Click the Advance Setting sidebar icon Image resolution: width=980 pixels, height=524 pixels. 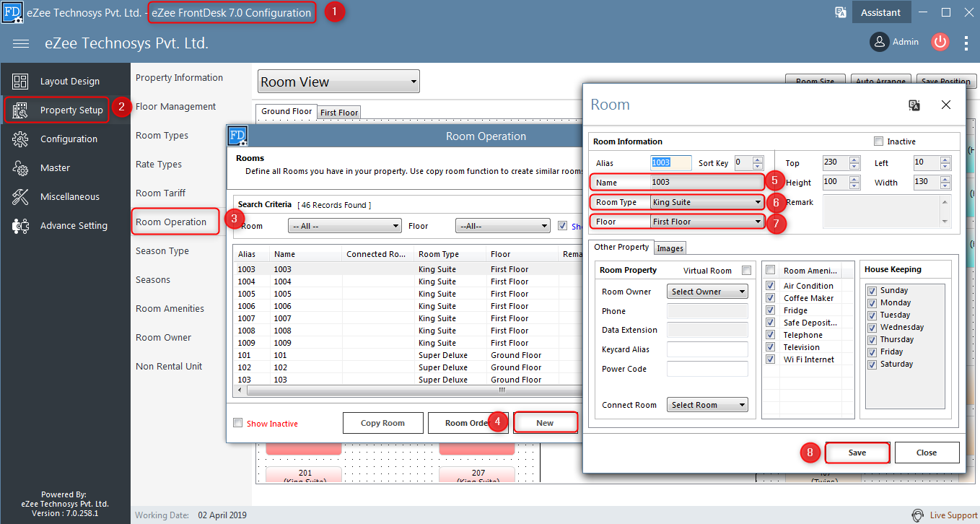tap(20, 226)
